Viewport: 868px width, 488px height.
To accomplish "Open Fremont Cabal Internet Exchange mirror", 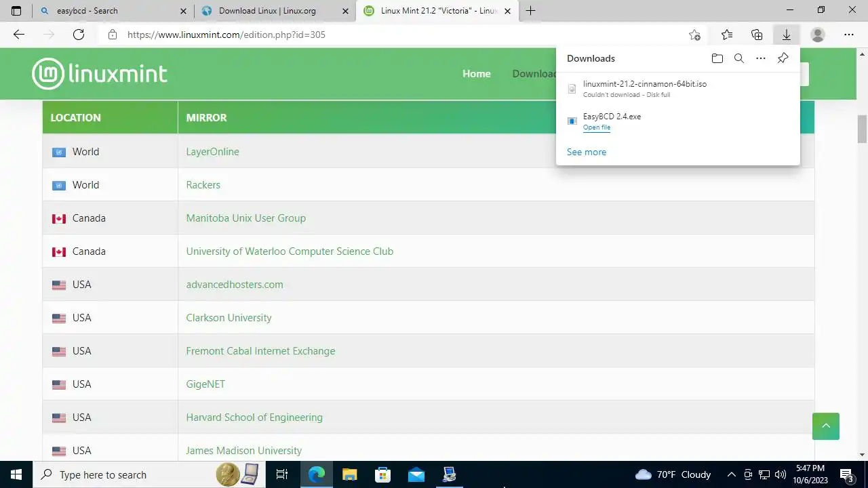I will 261,351.
